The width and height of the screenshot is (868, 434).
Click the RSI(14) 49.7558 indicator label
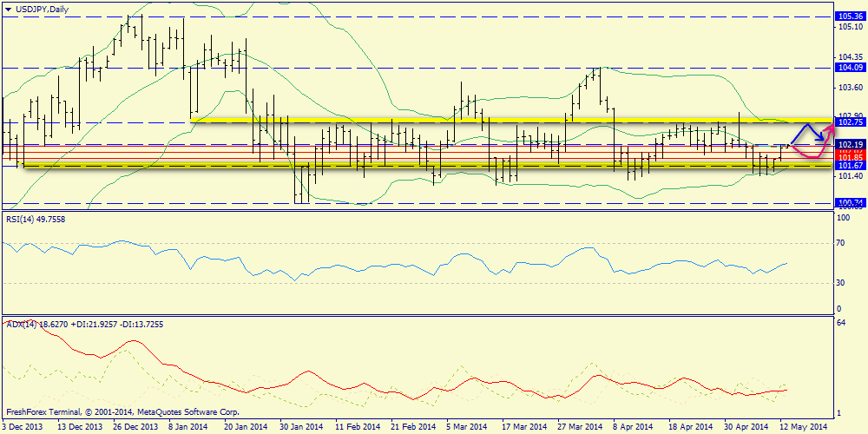click(36, 219)
